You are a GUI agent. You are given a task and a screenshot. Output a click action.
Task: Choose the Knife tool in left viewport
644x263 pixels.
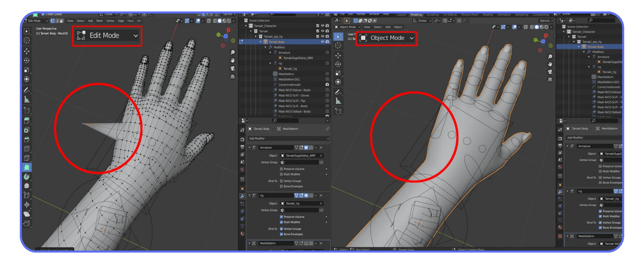27,158
